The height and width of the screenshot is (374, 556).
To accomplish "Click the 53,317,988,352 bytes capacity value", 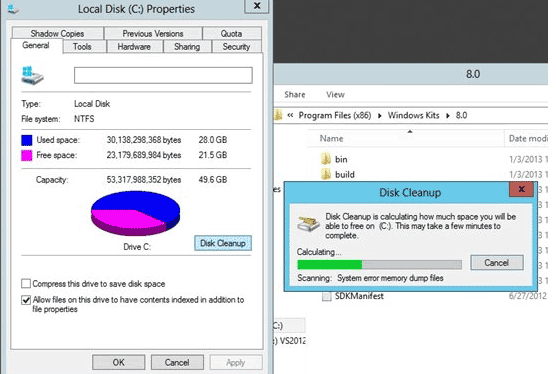I will (x=144, y=180).
